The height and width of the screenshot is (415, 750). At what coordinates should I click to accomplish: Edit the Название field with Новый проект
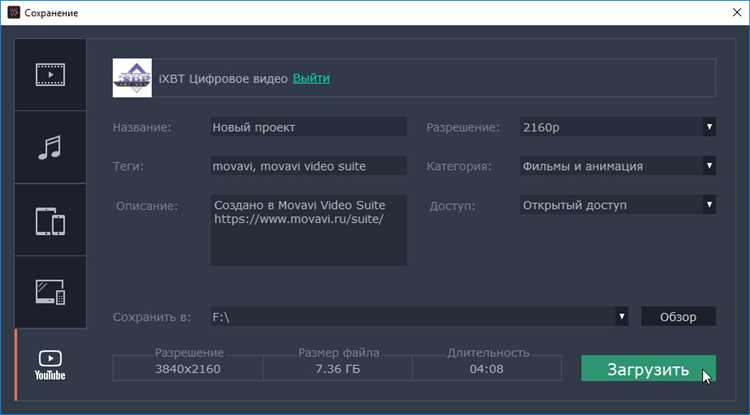point(309,127)
